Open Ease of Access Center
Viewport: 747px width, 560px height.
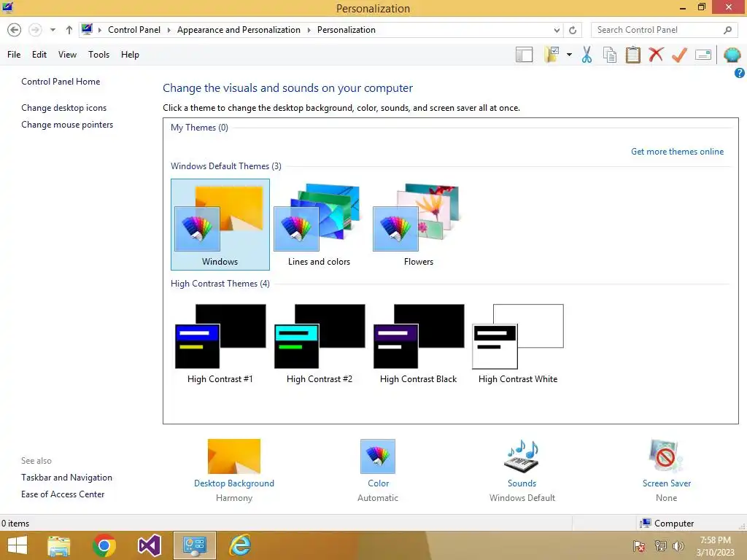click(63, 494)
